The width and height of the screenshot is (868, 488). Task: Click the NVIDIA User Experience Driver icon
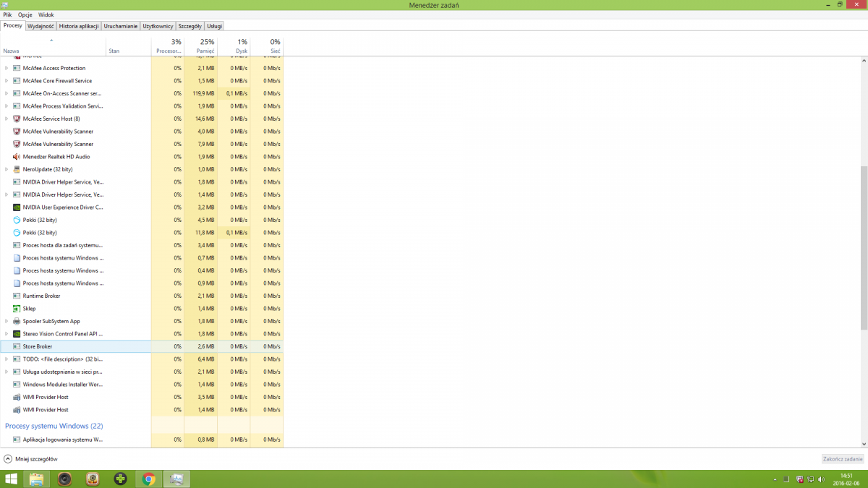coord(17,207)
